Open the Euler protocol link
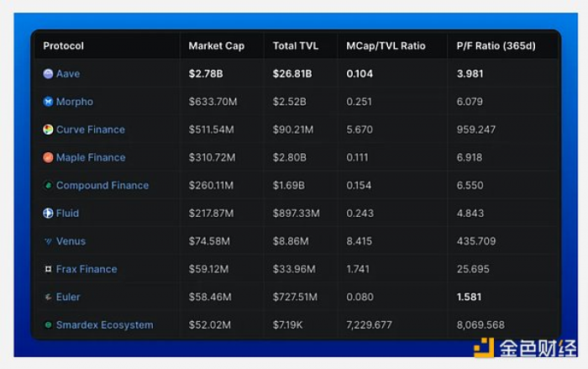The height and width of the screenshot is (369, 588). coord(68,297)
